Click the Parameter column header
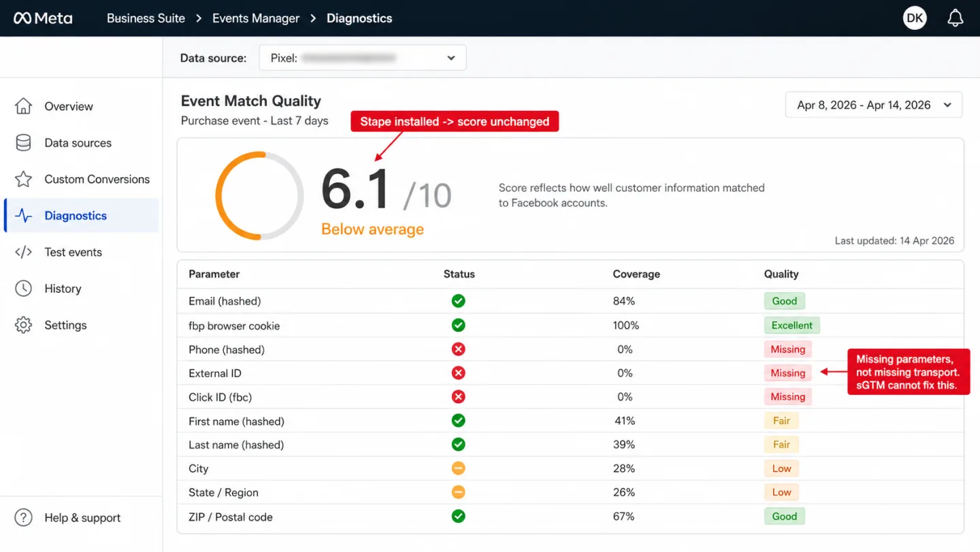 214,274
